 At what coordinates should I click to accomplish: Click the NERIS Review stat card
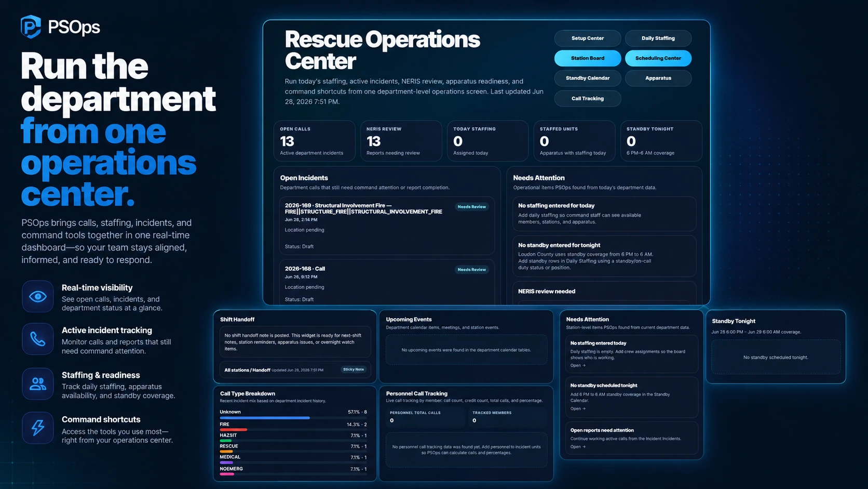pyautogui.click(x=401, y=141)
